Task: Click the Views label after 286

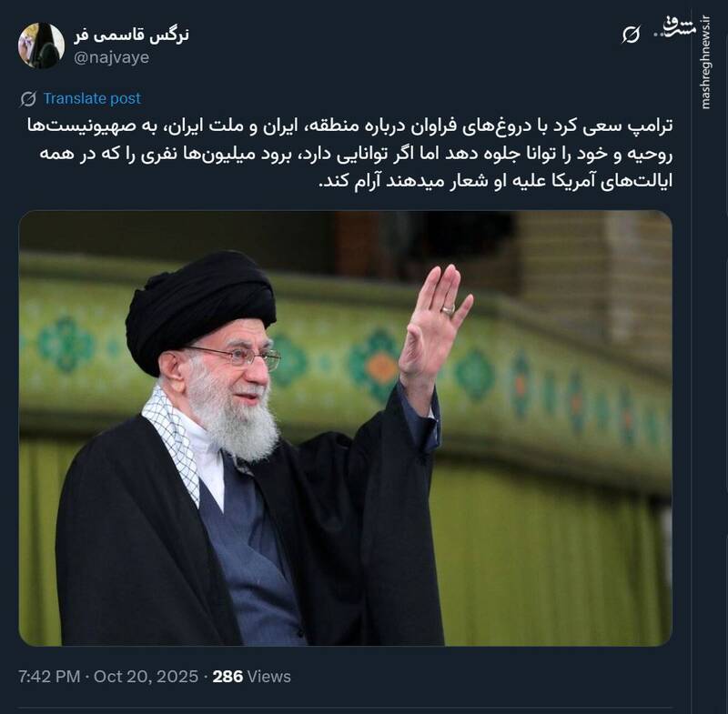Action: 268,677
